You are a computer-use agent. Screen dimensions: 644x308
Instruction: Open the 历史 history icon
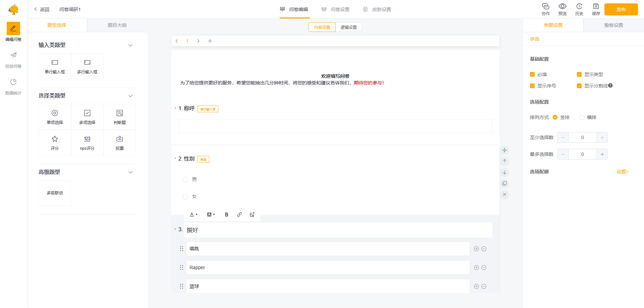coord(579,7)
